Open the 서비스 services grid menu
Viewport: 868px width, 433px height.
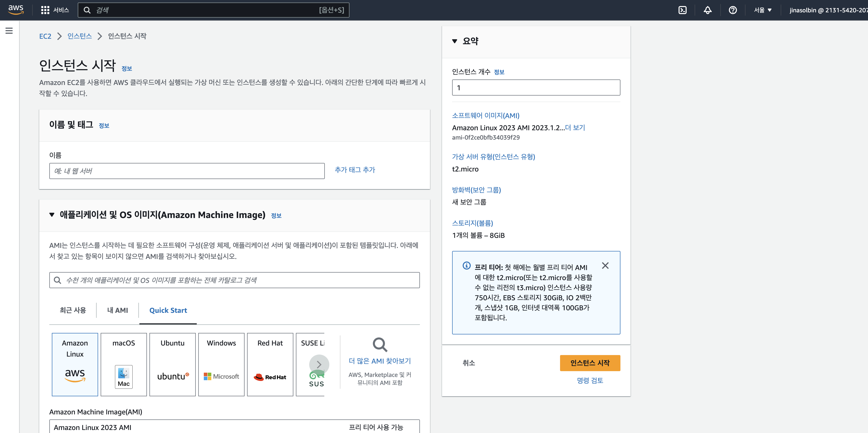[x=55, y=10]
